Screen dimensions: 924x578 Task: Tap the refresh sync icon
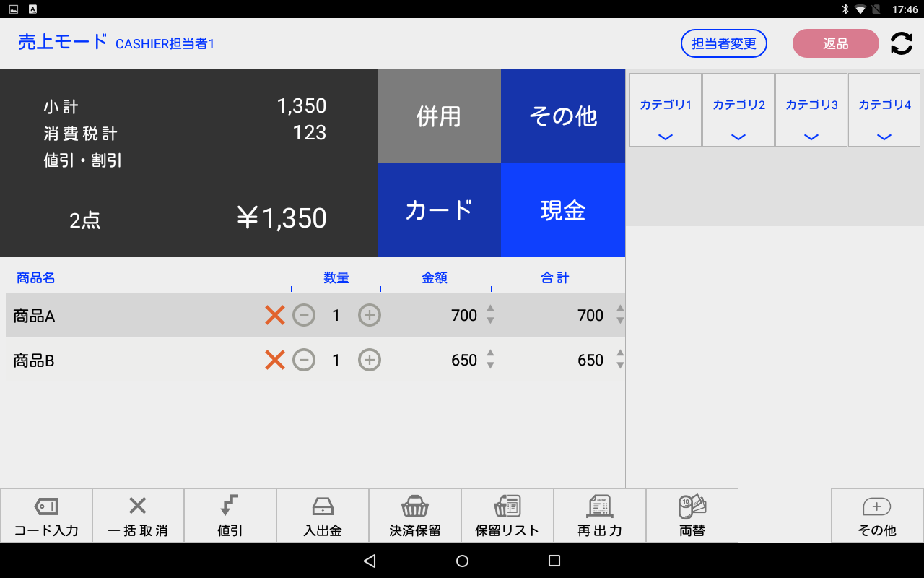902,43
